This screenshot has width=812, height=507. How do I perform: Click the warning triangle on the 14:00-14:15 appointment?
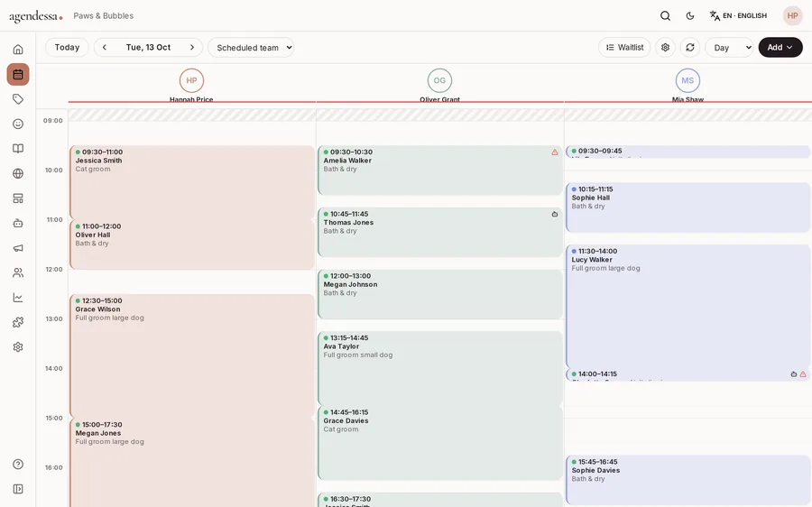tap(803, 373)
